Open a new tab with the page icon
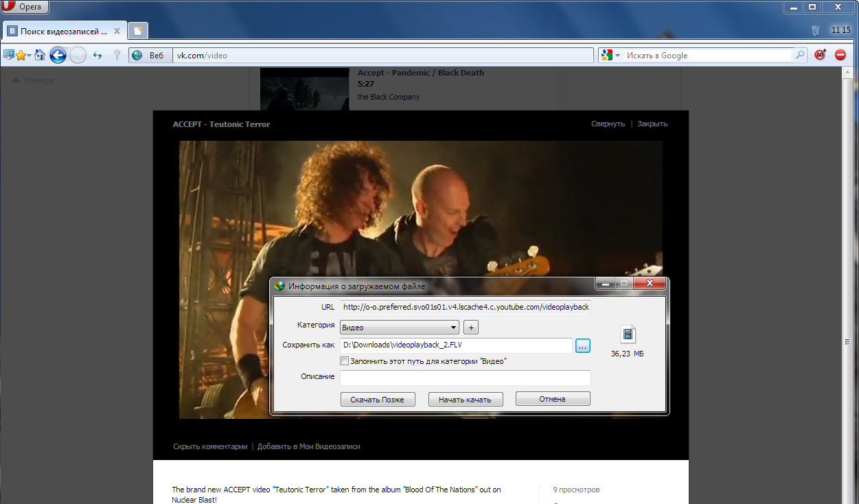The width and height of the screenshot is (859, 504). (x=138, y=31)
